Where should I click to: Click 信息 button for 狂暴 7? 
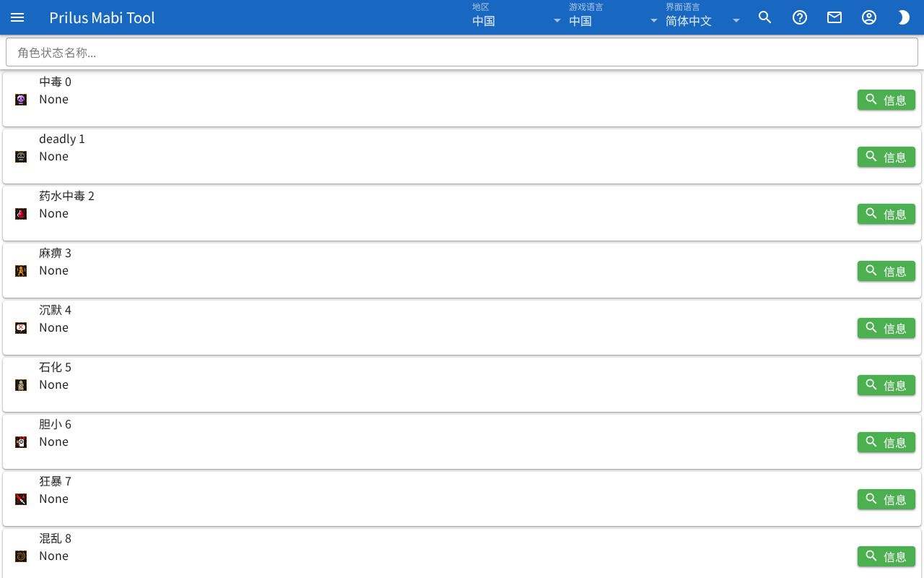tap(886, 499)
